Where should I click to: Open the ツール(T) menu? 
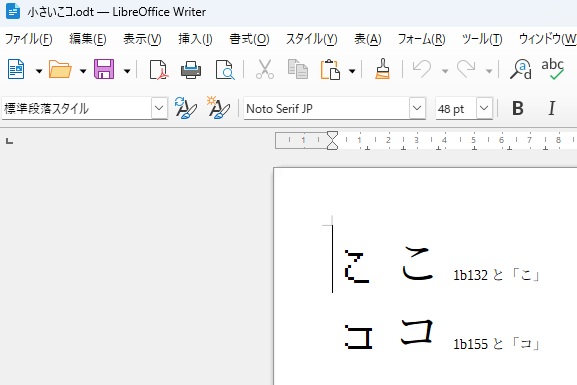[x=482, y=39]
